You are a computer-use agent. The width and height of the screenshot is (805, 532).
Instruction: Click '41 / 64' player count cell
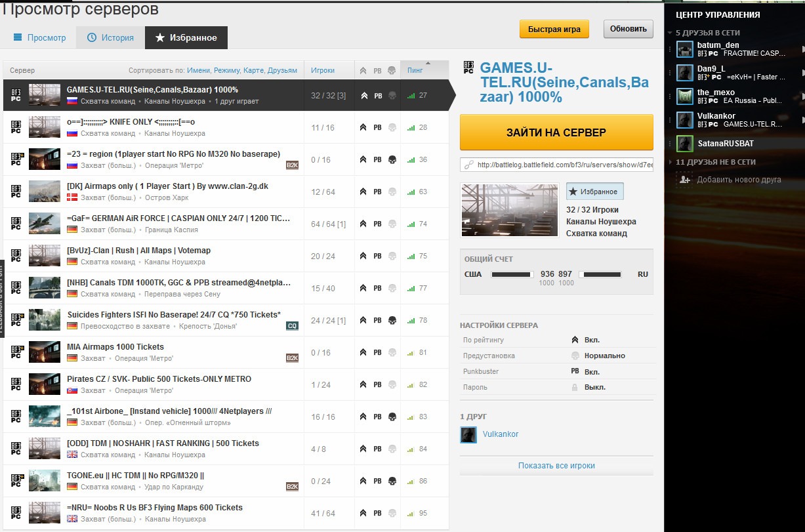[323, 514]
